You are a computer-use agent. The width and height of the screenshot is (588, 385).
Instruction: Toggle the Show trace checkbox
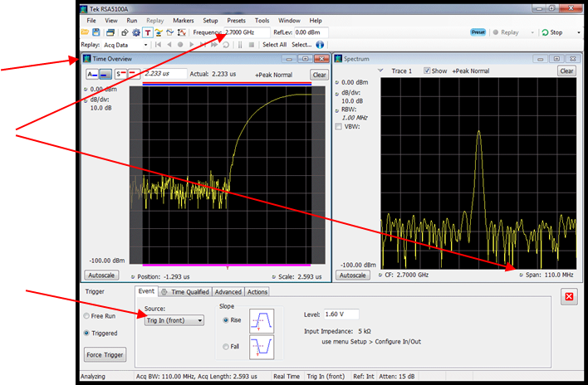(428, 71)
